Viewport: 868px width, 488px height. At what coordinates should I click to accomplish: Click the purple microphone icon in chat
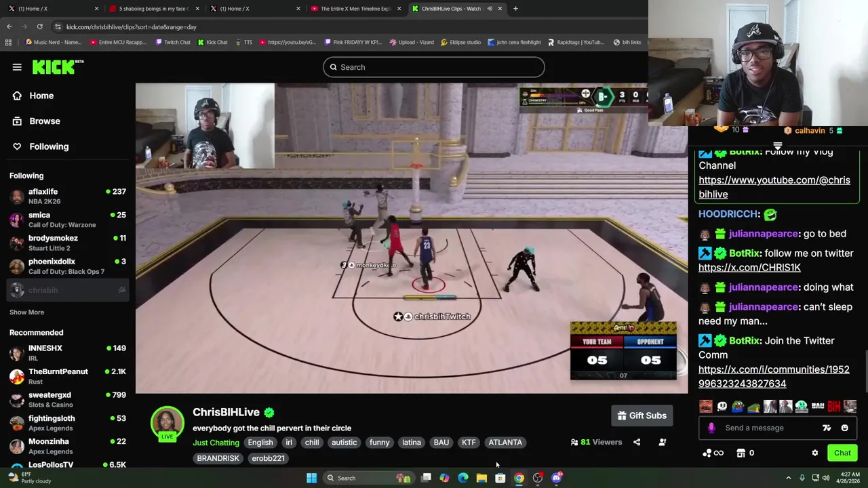coord(711,428)
